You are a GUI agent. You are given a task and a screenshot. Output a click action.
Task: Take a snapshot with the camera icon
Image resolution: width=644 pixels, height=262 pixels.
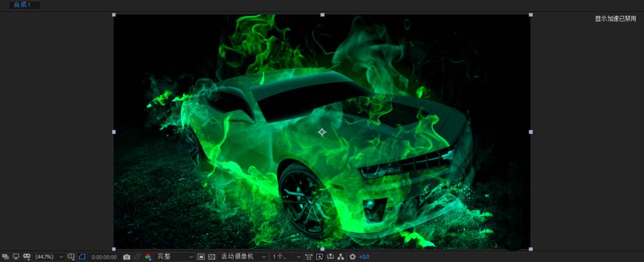click(x=127, y=256)
